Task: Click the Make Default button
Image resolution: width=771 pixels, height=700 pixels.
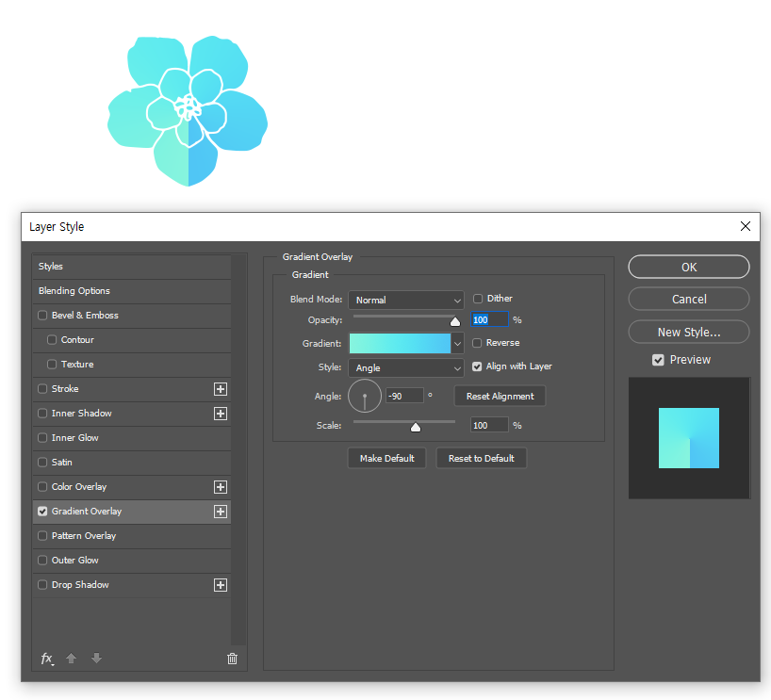Action: (387, 458)
